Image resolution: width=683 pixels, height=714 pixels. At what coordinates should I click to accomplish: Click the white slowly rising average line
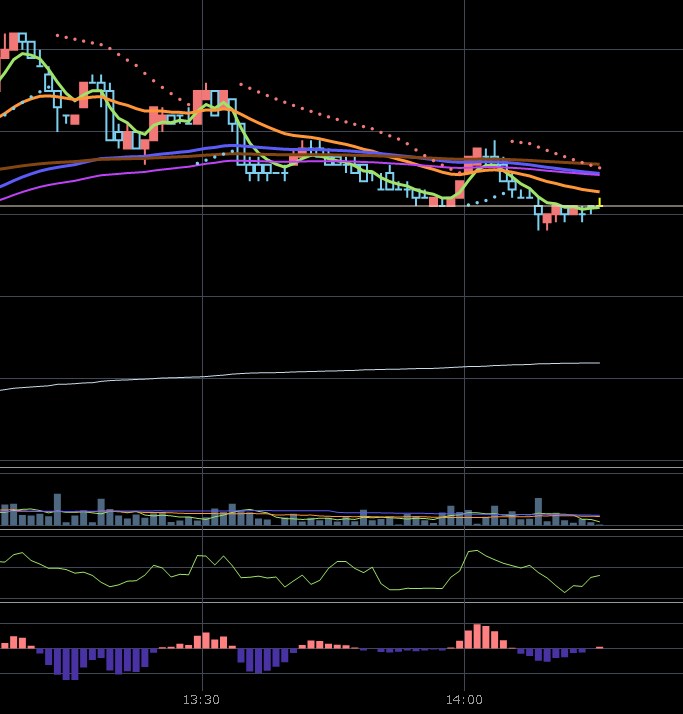tap(300, 372)
